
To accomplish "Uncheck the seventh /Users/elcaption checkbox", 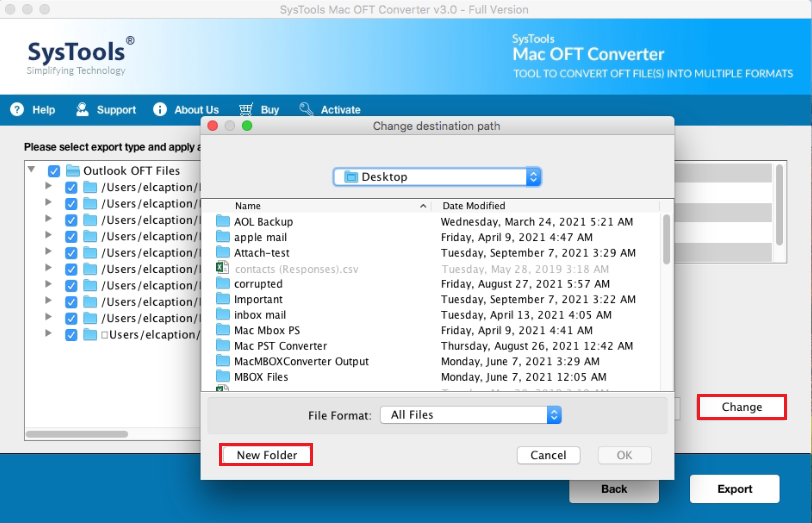I will [x=71, y=286].
